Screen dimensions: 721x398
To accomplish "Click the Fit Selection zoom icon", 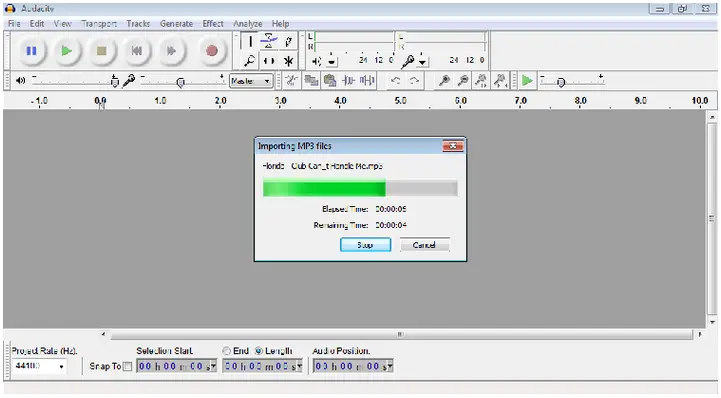I will pyautogui.click(x=481, y=81).
